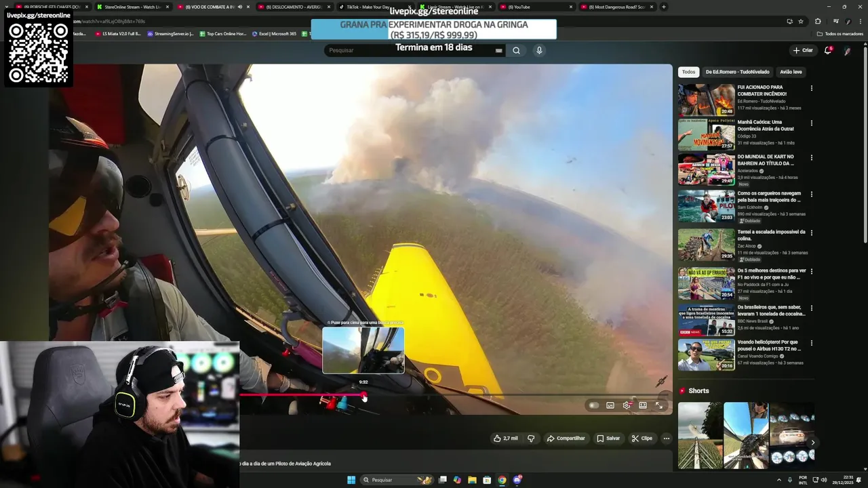Click the Windows taskbar search box
Screen dimensions: 868x488
pos(398,480)
